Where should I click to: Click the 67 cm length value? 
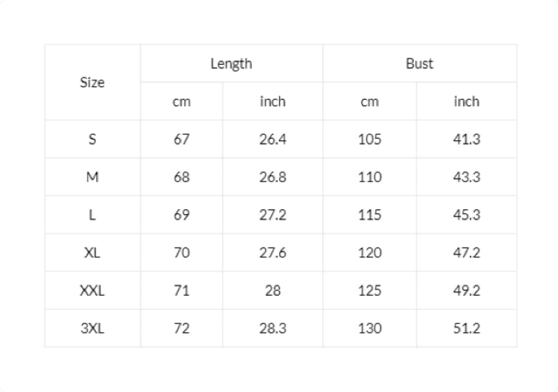[181, 140]
